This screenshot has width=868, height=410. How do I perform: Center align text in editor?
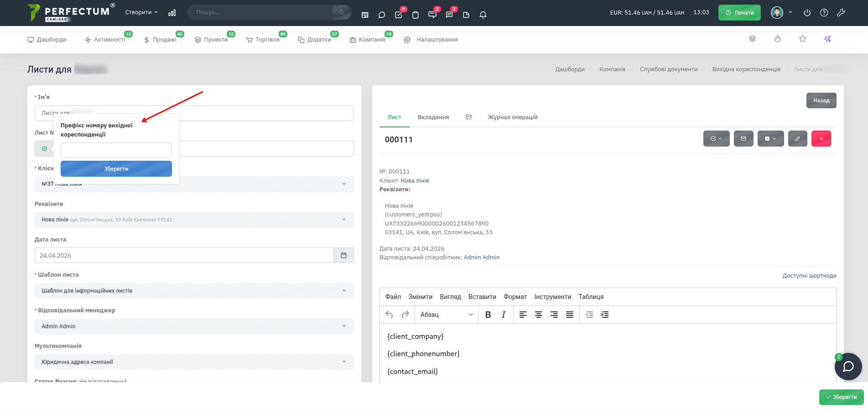tap(539, 315)
